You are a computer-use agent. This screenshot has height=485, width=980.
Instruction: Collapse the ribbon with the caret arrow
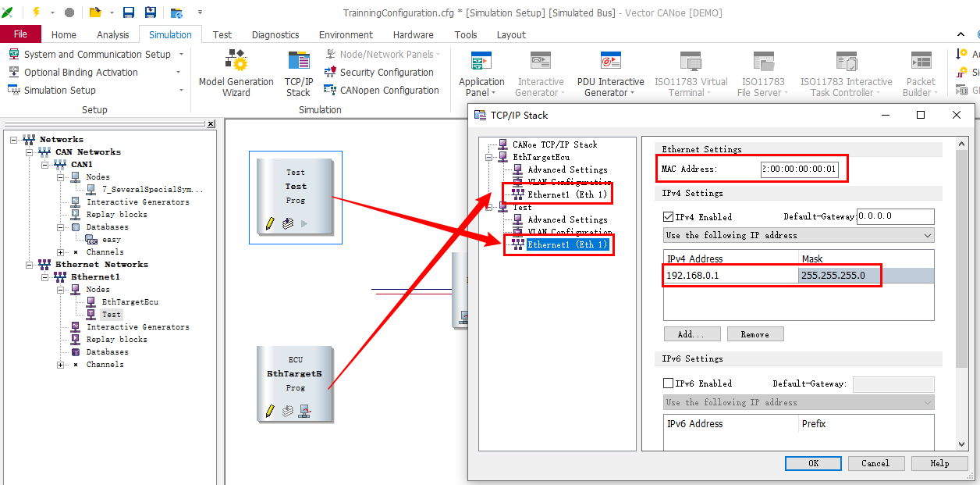(x=961, y=34)
